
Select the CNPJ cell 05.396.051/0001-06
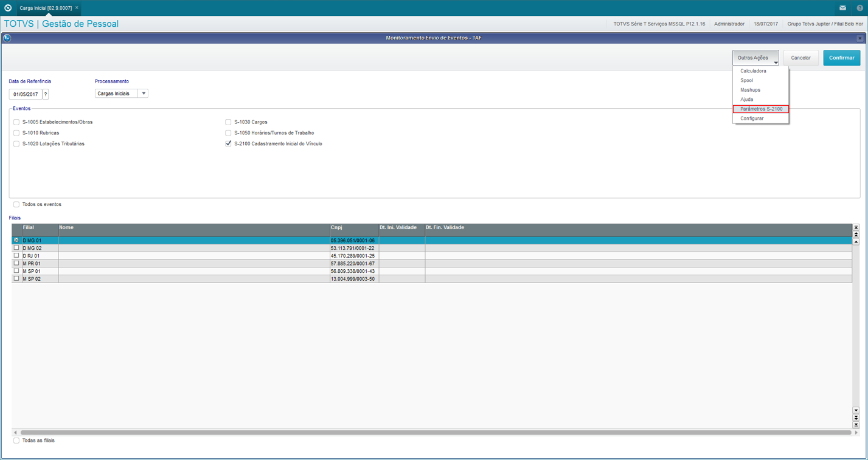(354, 241)
